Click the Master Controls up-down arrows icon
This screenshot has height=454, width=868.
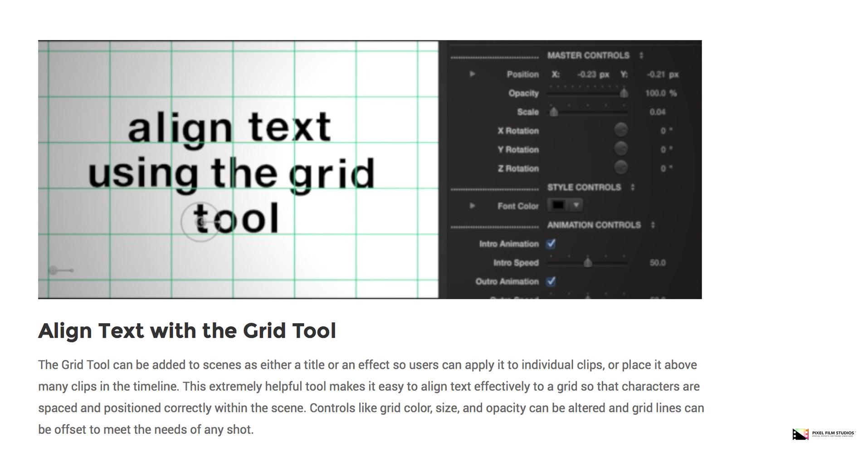point(641,55)
